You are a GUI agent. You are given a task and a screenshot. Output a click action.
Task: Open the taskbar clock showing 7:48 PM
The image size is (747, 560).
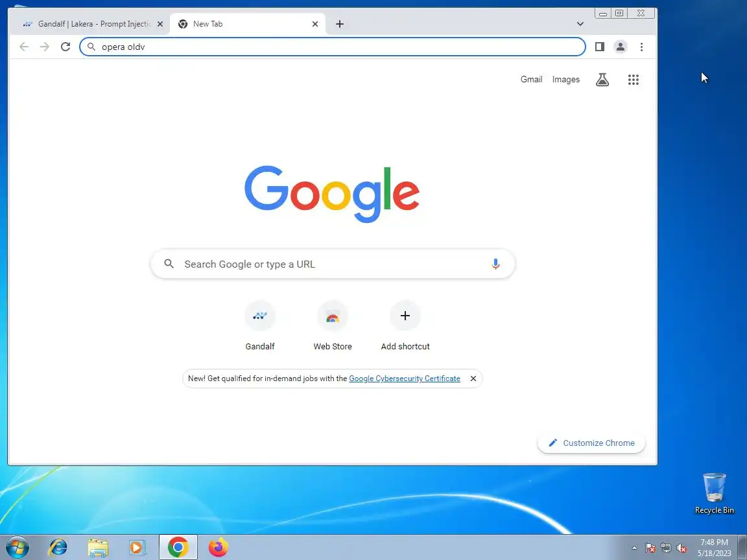714,548
